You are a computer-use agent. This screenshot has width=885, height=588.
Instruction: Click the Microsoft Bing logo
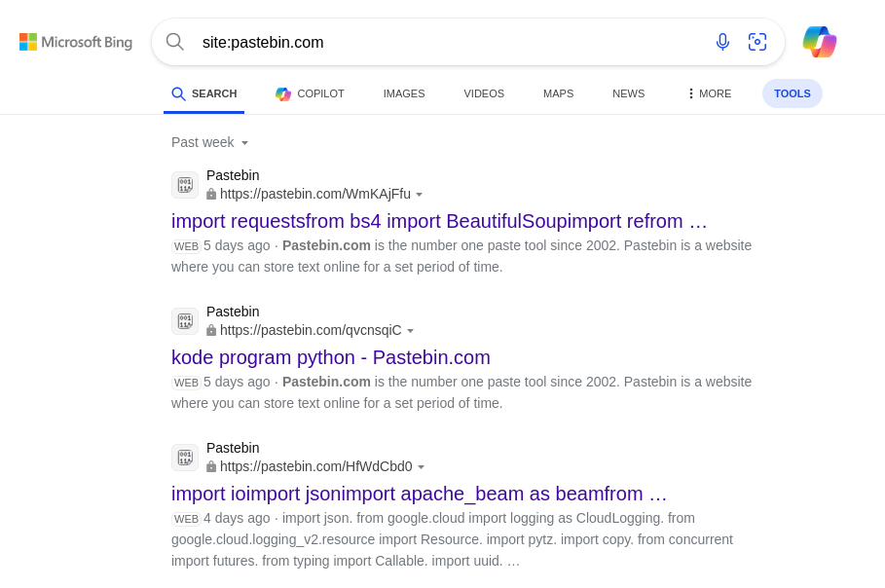tap(76, 42)
